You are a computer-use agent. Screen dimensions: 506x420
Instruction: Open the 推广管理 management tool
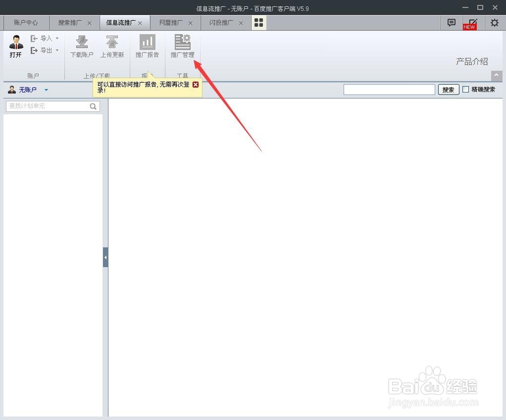point(182,46)
